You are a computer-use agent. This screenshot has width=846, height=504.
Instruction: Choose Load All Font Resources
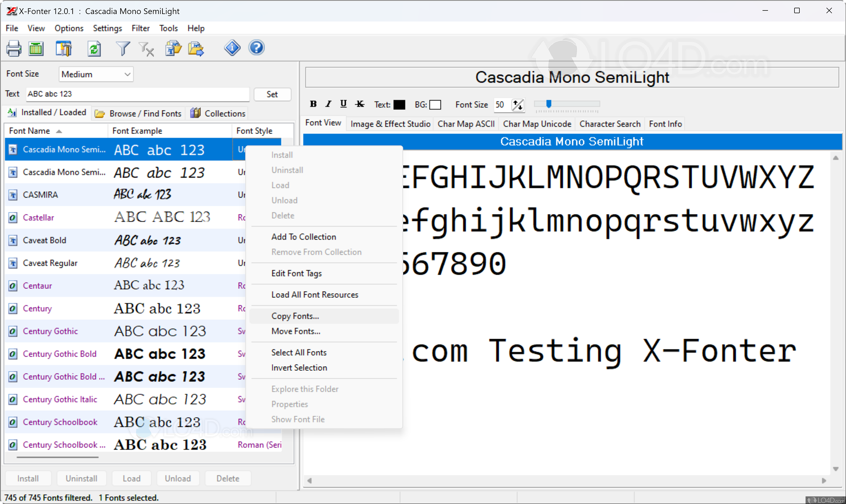(x=324, y=295)
